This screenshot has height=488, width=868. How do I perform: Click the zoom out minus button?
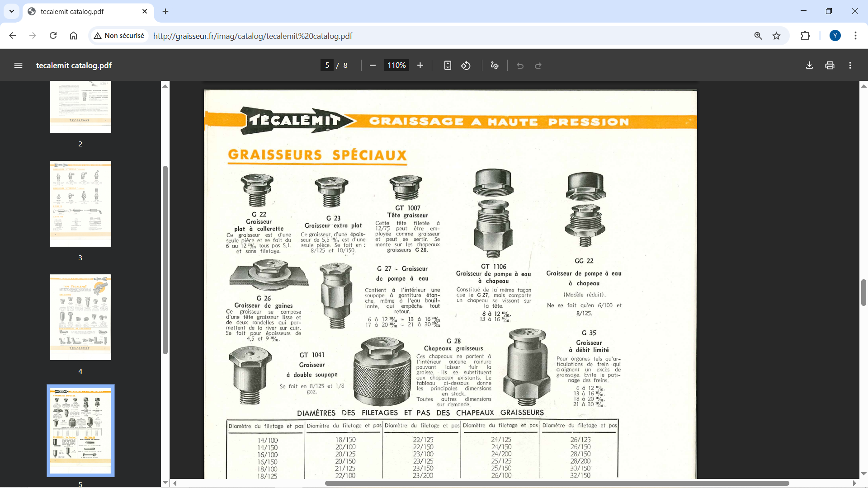click(373, 66)
